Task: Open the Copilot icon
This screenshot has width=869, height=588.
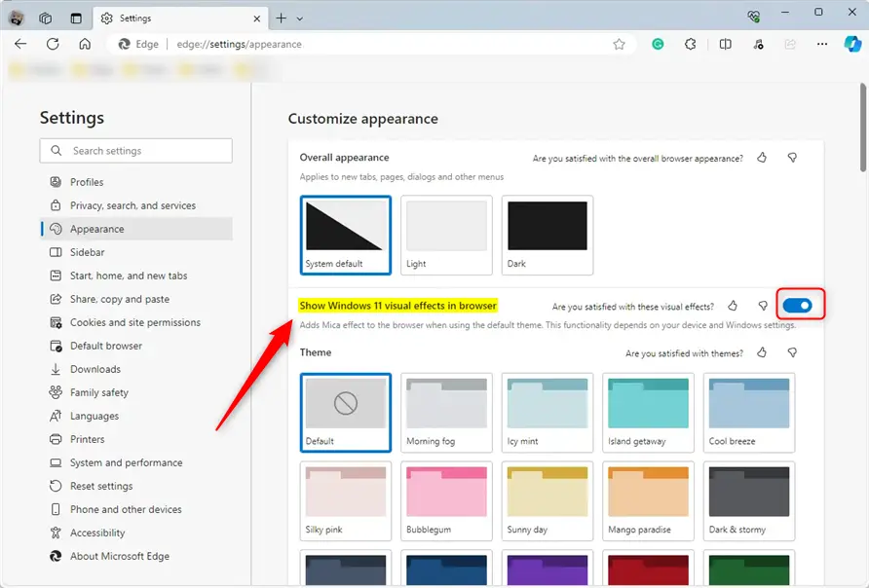Action: coord(852,44)
